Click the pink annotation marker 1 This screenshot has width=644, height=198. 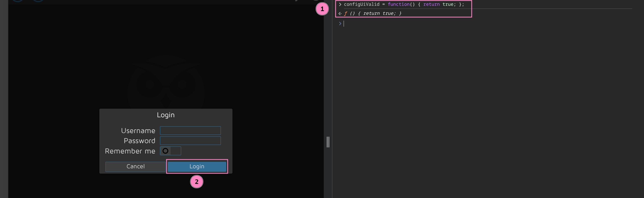tap(322, 9)
